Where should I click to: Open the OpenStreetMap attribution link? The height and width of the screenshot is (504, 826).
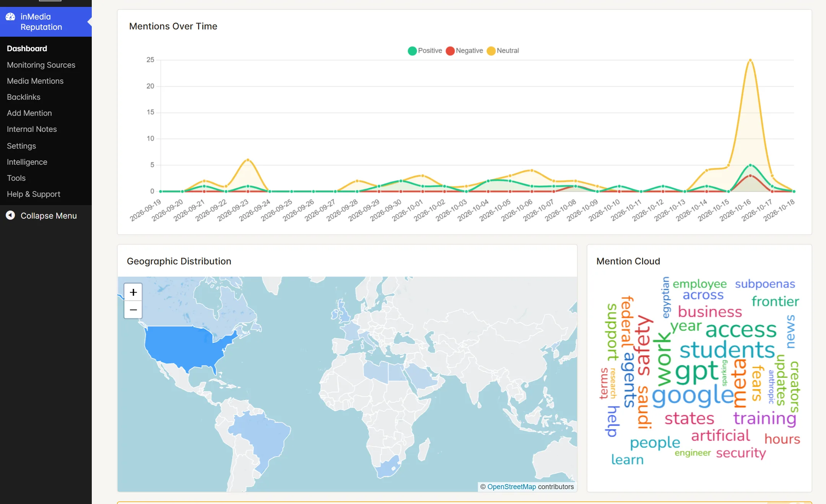click(512, 486)
